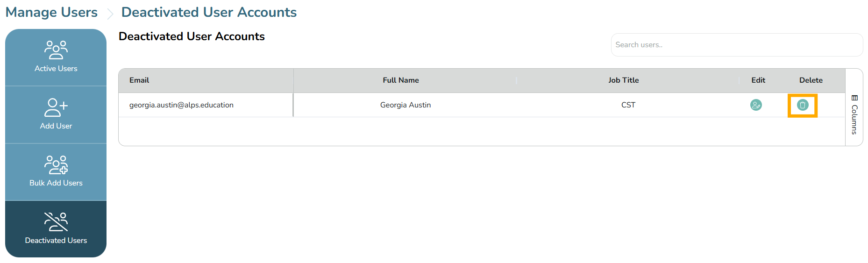
Task: Select the Deactivated Users tab label
Action: point(56,241)
